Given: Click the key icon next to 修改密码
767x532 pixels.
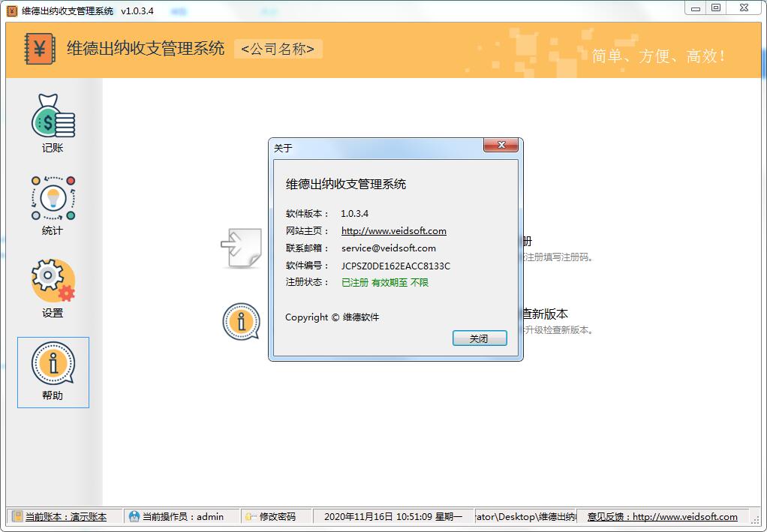Looking at the screenshot, I should click(x=251, y=516).
